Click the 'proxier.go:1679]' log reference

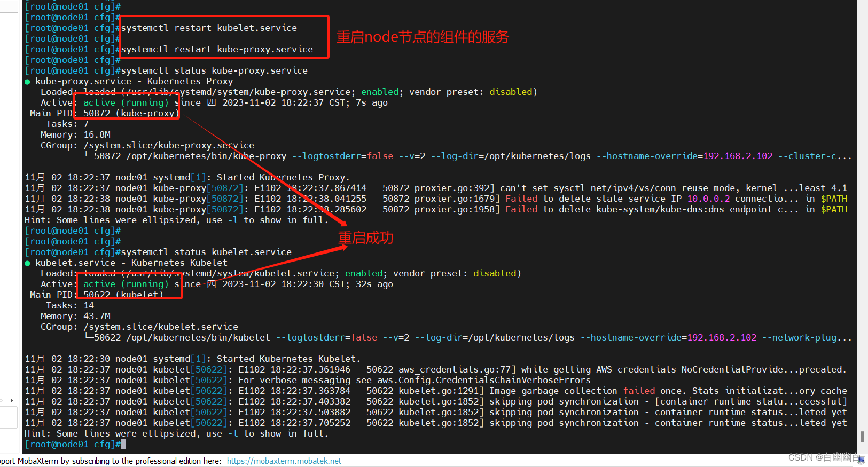click(x=457, y=199)
